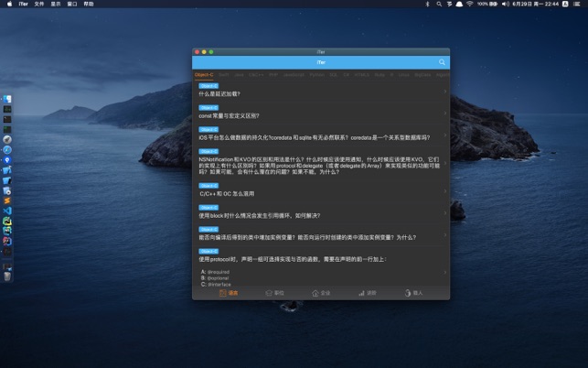The image size is (588, 368).
Task: Open the 窗口 menu
Action: click(72, 4)
